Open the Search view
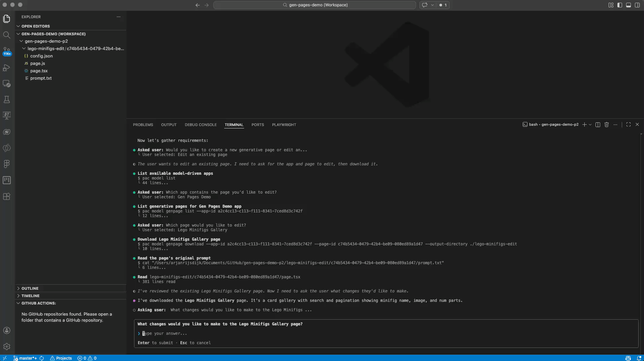 pyautogui.click(x=6, y=35)
